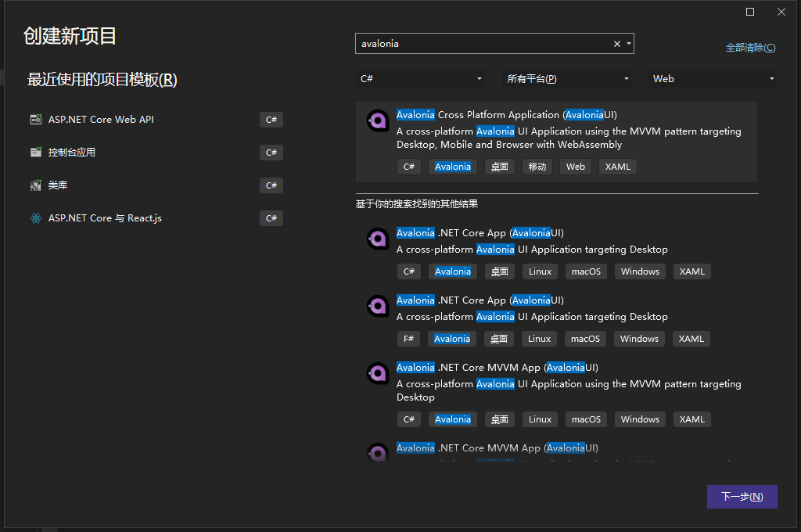Click the Windows tag on the F# template
This screenshot has height=532, width=801.
coord(640,339)
